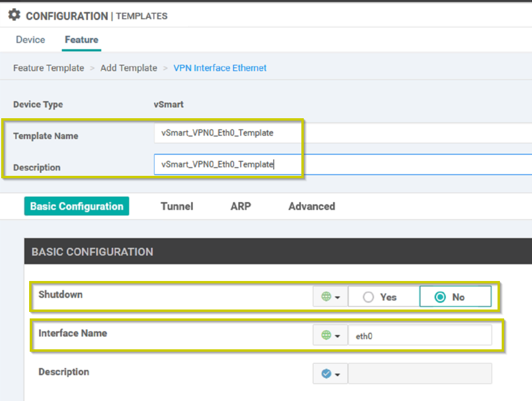Click the Add Template breadcrumb
The image size is (532, 401).
click(128, 68)
